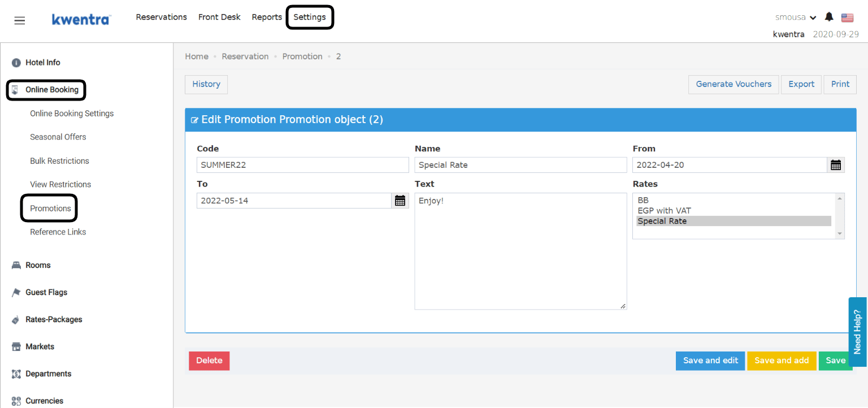Click the Online Booking sidebar icon
Screen dimensions: 868x408
(15, 90)
